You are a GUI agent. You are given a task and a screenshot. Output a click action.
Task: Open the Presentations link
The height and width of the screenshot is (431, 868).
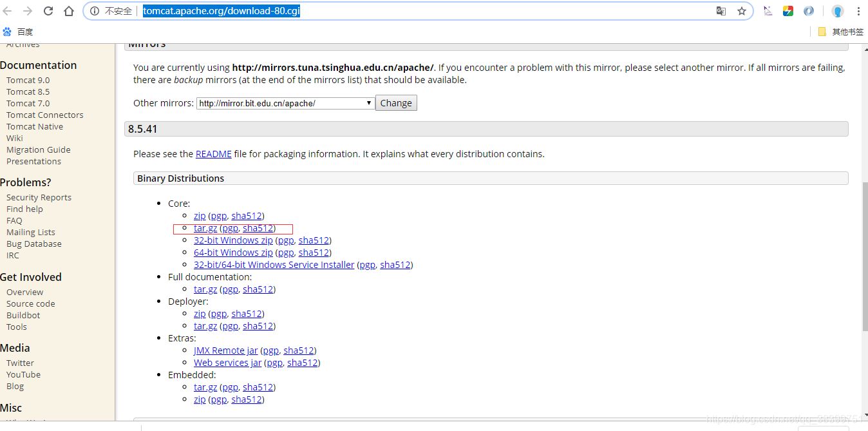pyautogui.click(x=33, y=161)
